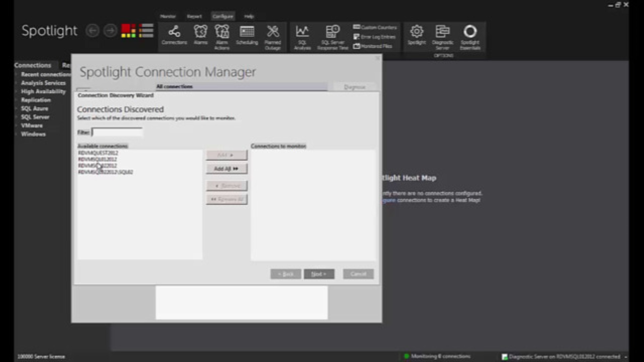644x362 pixels.
Task: Expand the SQL Server group
Action: coord(35,117)
